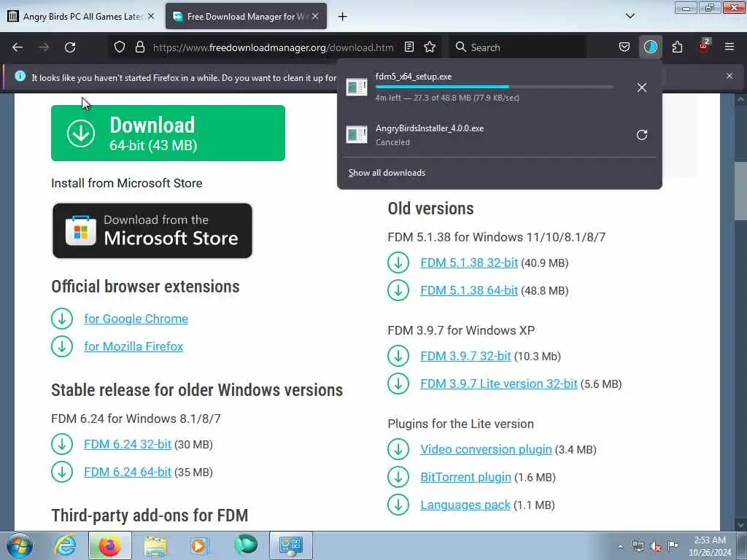Select the Free Download Manager tab

point(246,16)
